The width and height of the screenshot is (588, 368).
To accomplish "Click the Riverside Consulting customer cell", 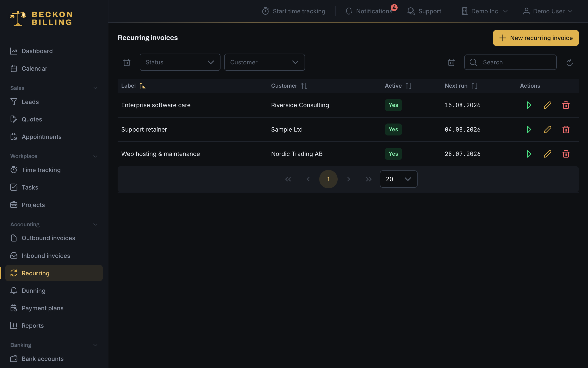I will pos(300,105).
